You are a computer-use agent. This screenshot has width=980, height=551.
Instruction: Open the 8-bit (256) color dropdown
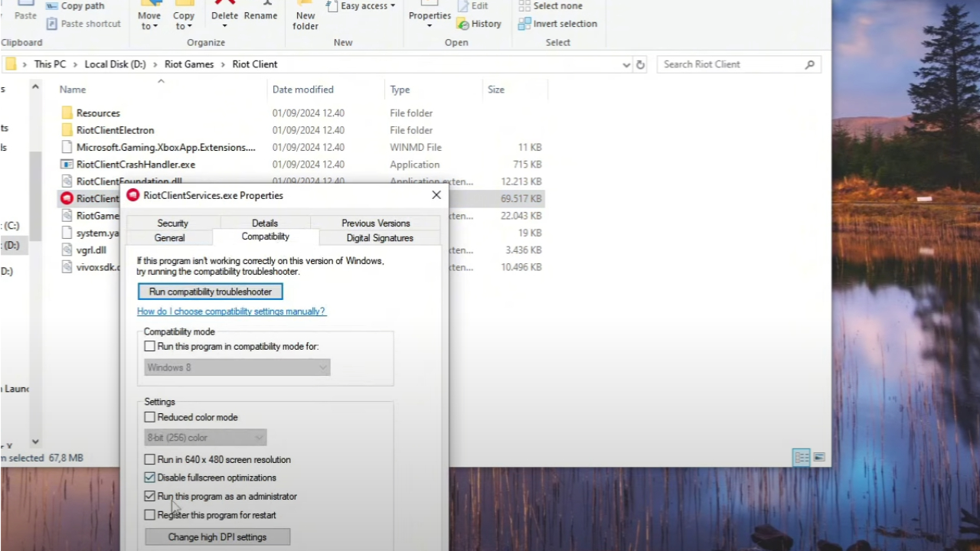(205, 438)
